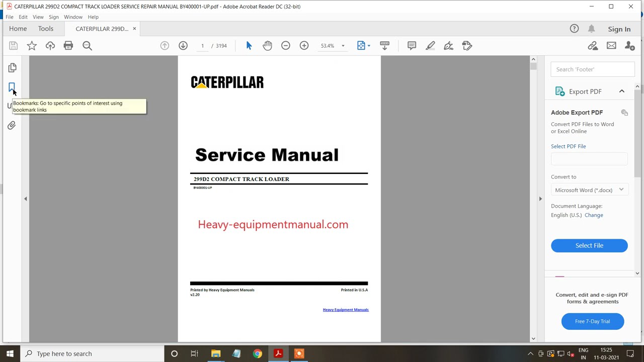This screenshot has height=362, width=644.
Task: Close the CATERPILLAR 299D document tab
Action: [x=134, y=29]
